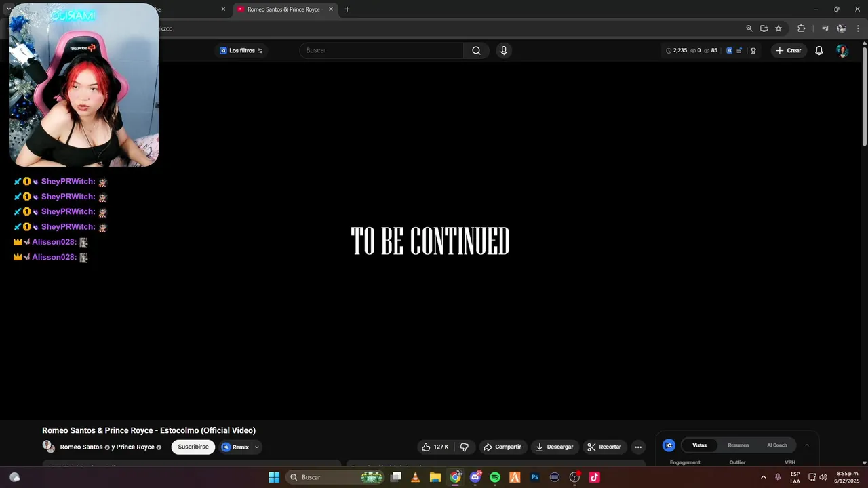Image resolution: width=868 pixels, height=488 pixels.
Task: Open the orange A app in taskbar
Action: (x=515, y=477)
